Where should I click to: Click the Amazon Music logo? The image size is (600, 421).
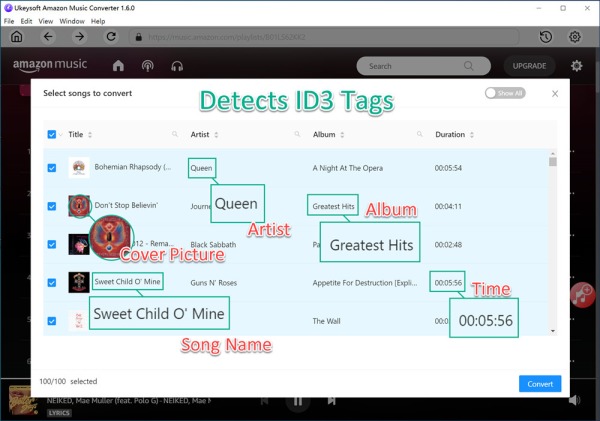coord(50,65)
